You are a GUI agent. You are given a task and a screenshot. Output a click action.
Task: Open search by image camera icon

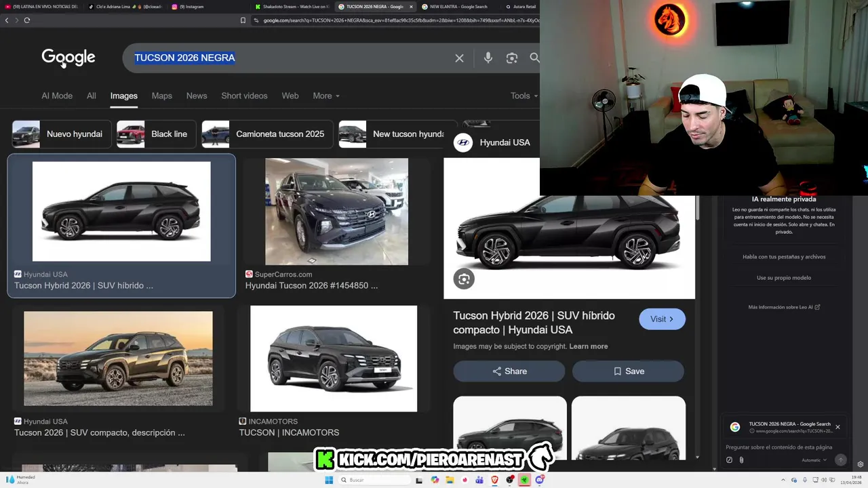tap(512, 58)
